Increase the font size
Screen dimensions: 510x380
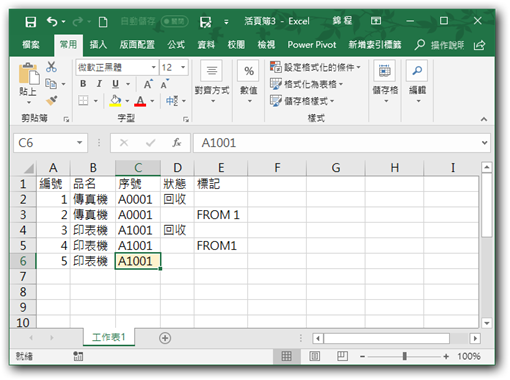click(x=148, y=84)
